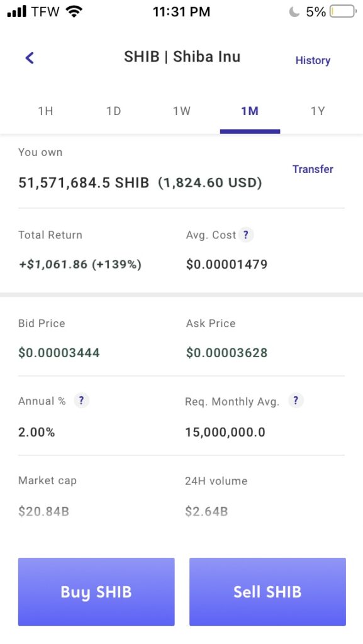Open Req. Monthly Avg. help icon
Screen dimensions: 363x644
[296, 401]
